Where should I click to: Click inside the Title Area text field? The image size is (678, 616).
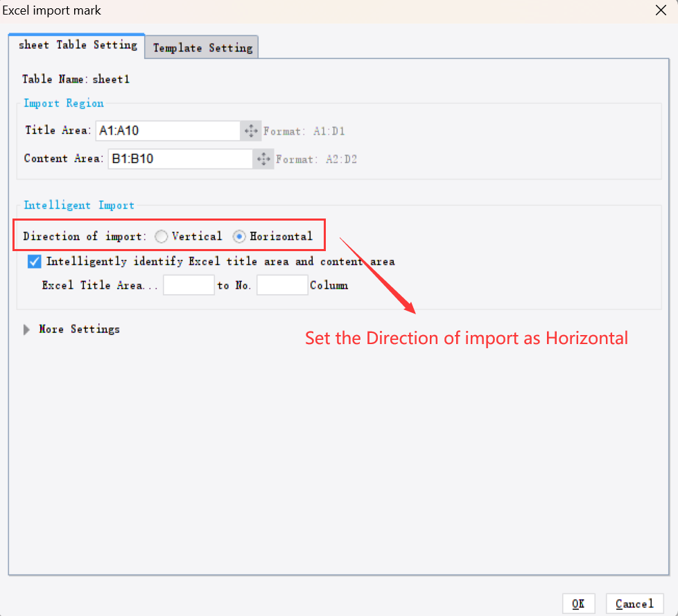pos(170,130)
